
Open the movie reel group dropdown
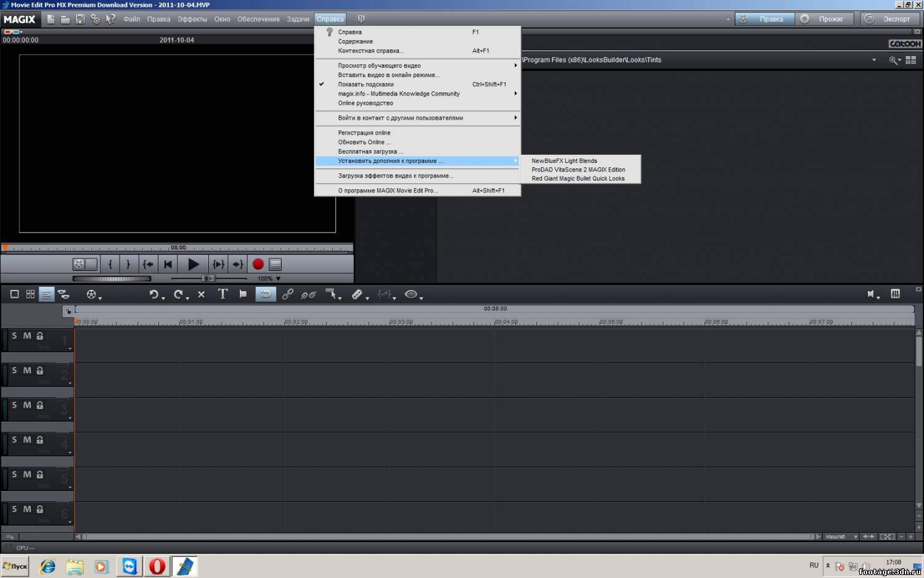pos(100,298)
